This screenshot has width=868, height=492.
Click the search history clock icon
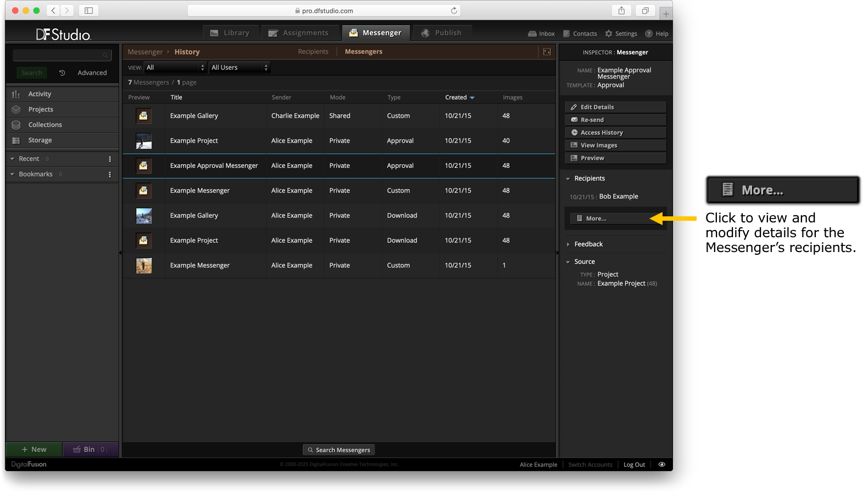click(62, 72)
